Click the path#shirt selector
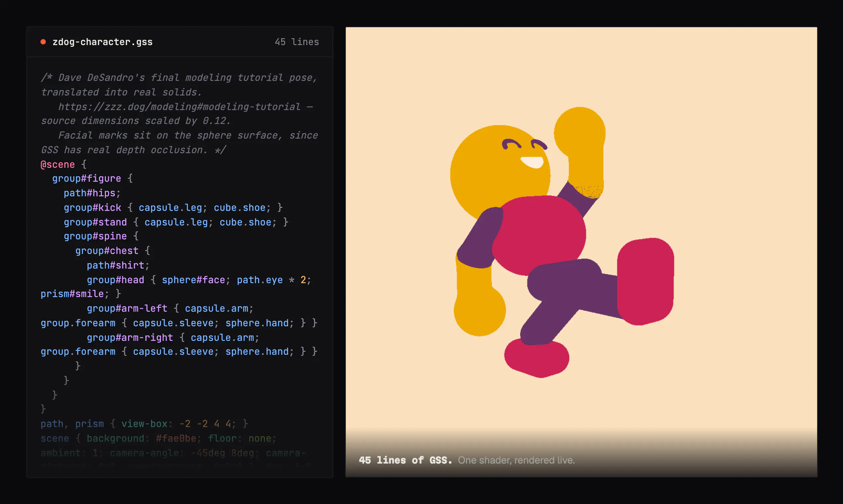This screenshot has height=504, width=843. (x=115, y=265)
